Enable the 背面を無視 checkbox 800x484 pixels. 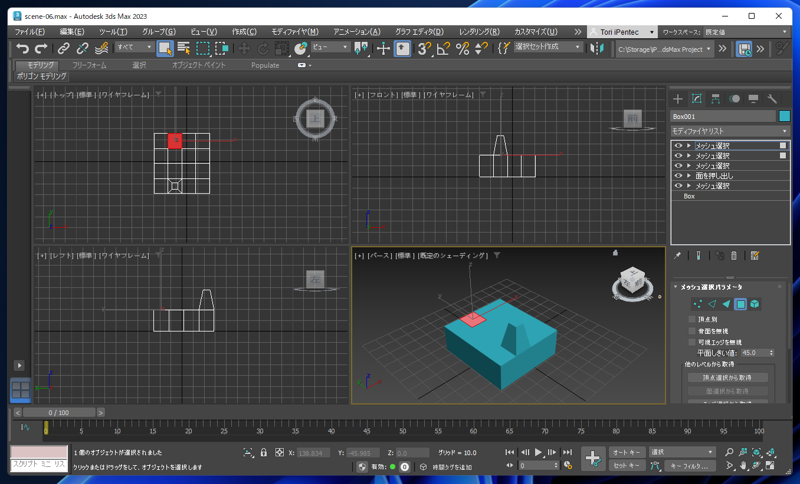692,331
